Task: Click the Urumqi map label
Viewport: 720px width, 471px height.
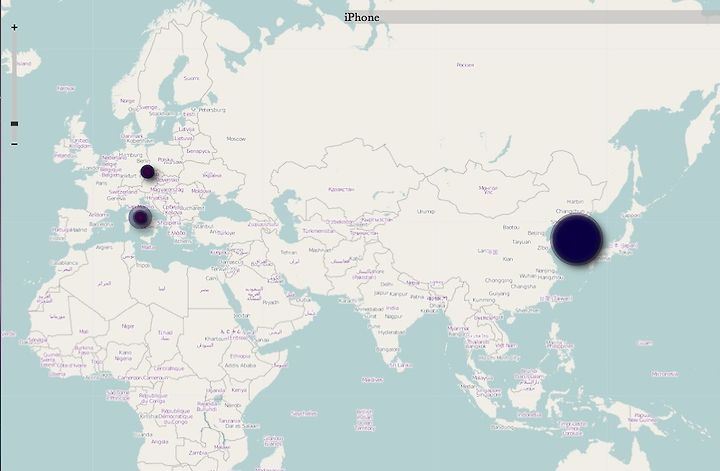Action: pos(426,212)
